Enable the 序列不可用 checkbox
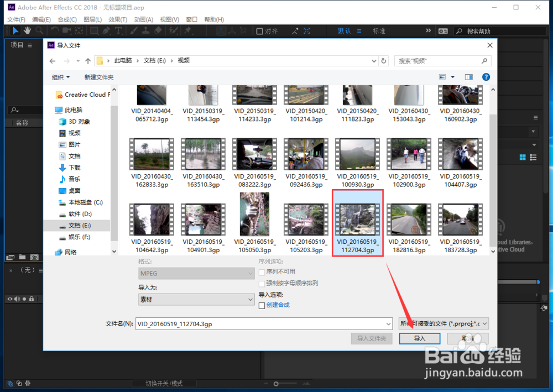This screenshot has width=553, height=392. tap(263, 272)
